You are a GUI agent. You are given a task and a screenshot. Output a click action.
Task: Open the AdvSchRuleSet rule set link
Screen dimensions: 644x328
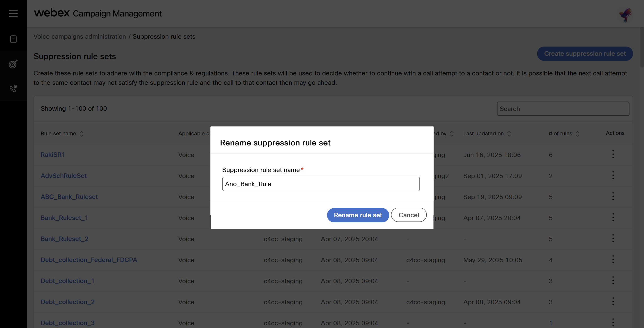pyautogui.click(x=64, y=176)
